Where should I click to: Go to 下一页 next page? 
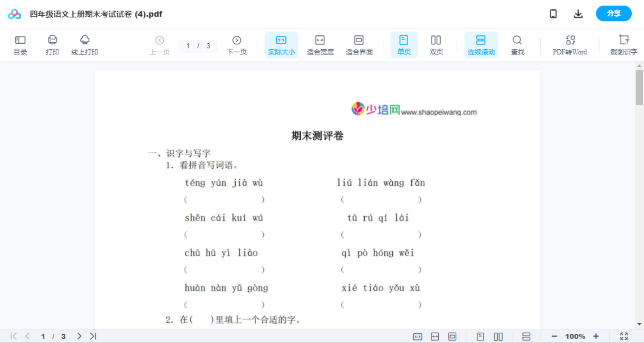(x=237, y=45)
